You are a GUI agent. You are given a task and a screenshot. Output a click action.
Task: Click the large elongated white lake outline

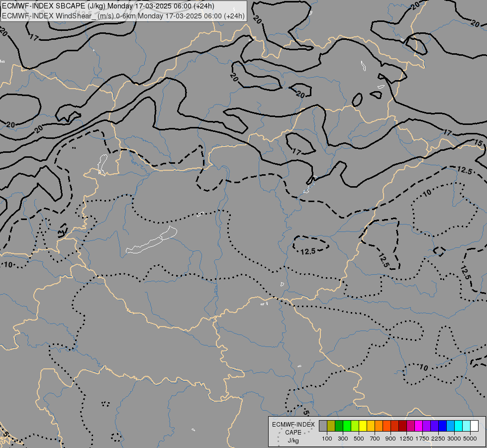point(152,240)
